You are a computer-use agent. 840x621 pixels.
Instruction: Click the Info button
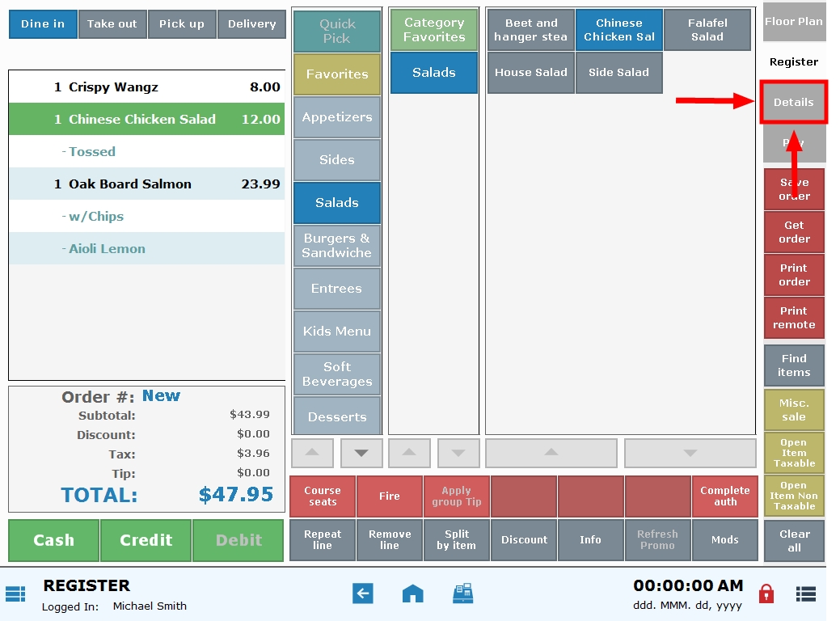click(x=591, y=539)
